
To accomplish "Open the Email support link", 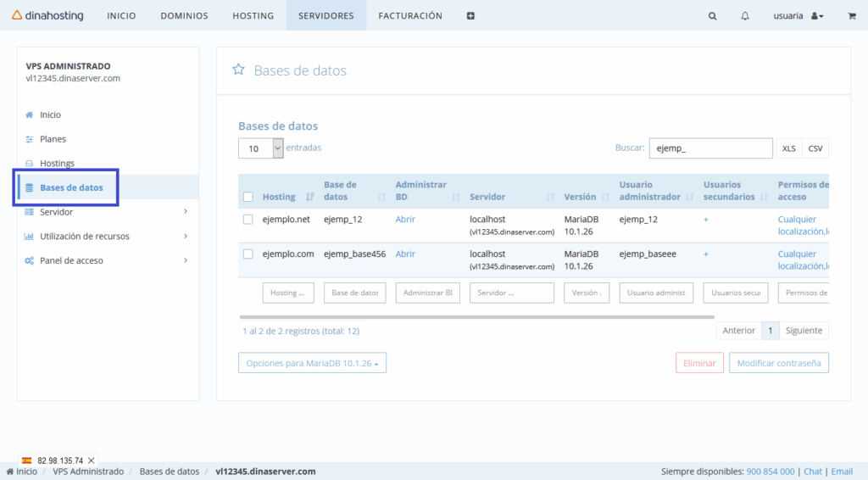I will click(842, 472).
